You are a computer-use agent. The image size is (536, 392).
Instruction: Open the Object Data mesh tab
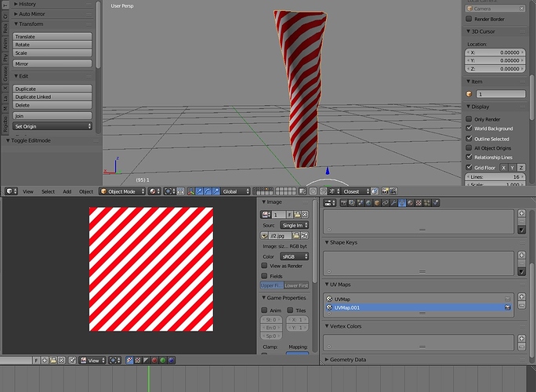[x=402, y=203]
